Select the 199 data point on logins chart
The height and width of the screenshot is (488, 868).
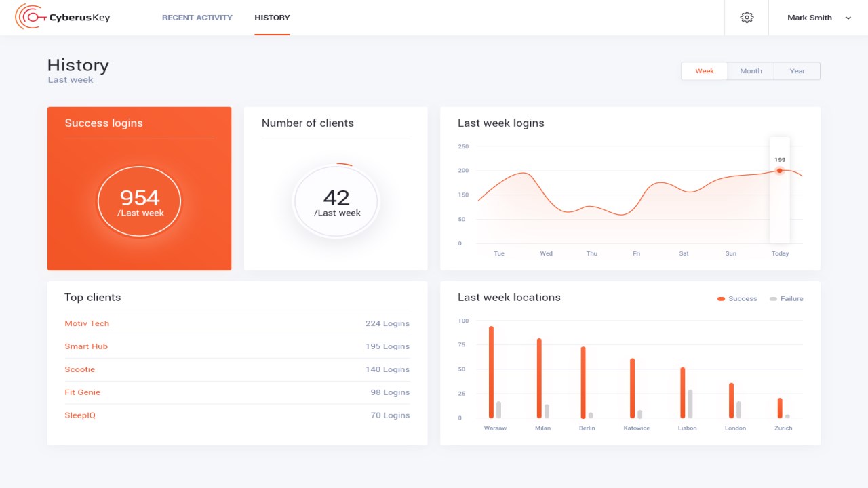pyautogui.click(x=779, y=171)
